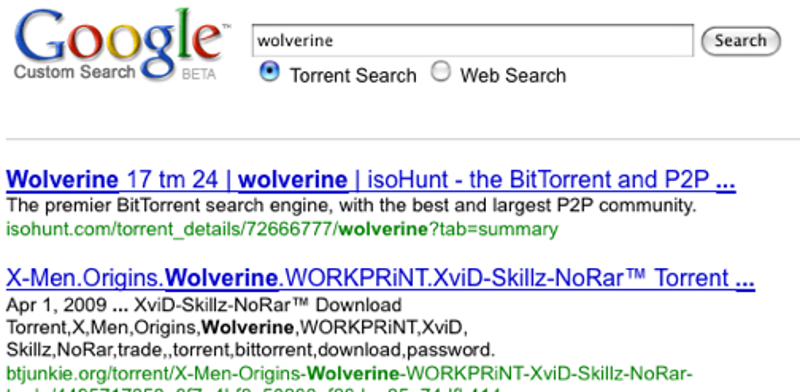Click the isohunt.com torrent_details green URL
This screenshot has height=392, width=800.
[x=282, y=229]
